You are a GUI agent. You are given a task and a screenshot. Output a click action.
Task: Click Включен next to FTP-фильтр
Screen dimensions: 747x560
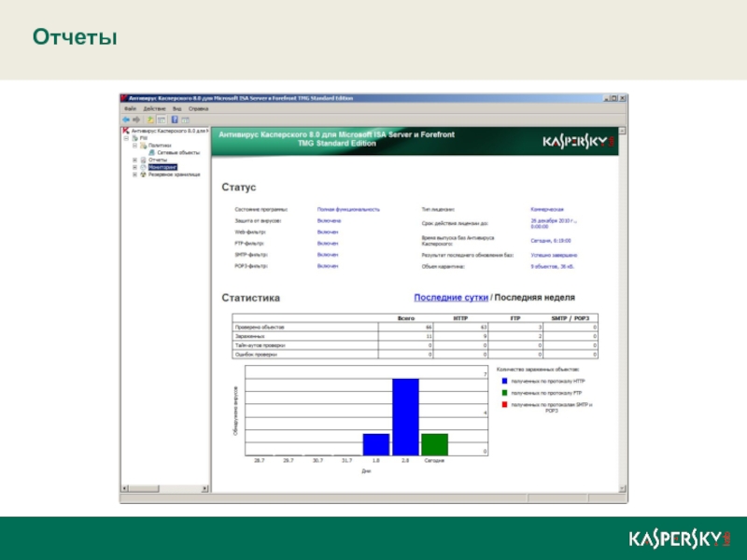point(328,244)
